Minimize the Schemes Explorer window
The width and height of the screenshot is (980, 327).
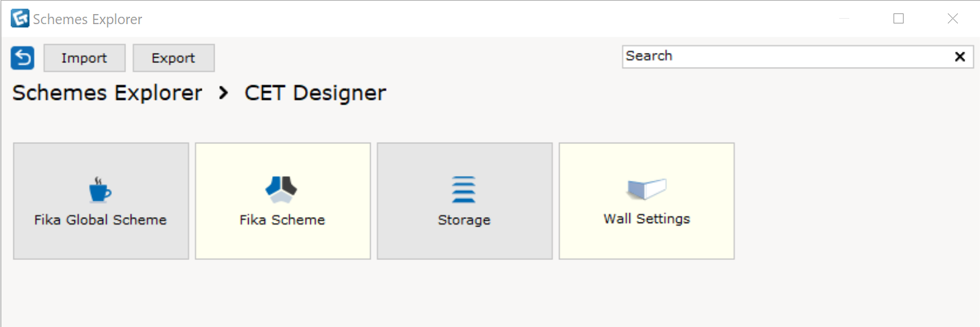(845, 19)
